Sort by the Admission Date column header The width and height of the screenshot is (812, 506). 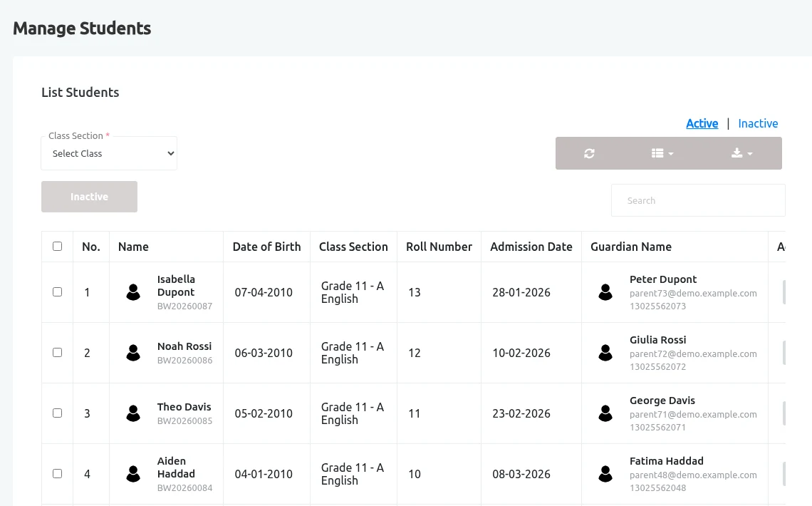click(x=531, y=247)
